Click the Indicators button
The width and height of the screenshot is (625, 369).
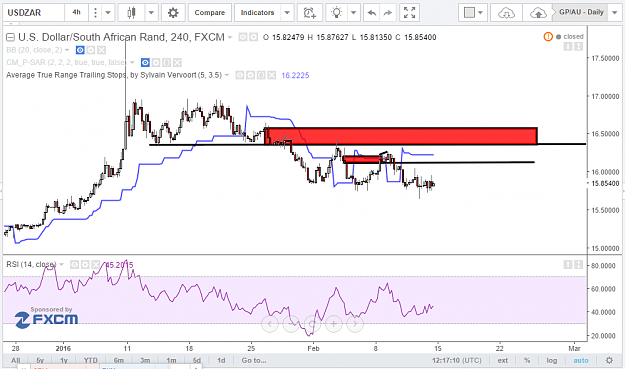tap(257, 13)
